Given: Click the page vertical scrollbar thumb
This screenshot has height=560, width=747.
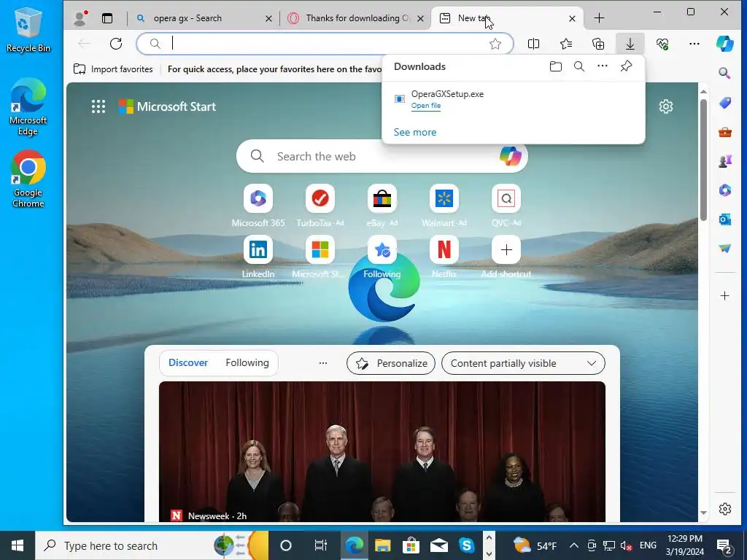Looking at the screenshot, I should click(x=703, y=160).
